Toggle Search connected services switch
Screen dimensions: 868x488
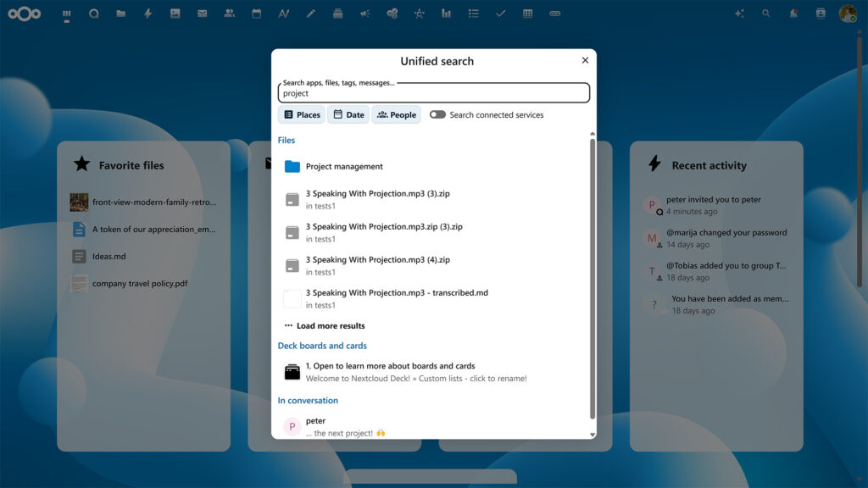[437, 115]
